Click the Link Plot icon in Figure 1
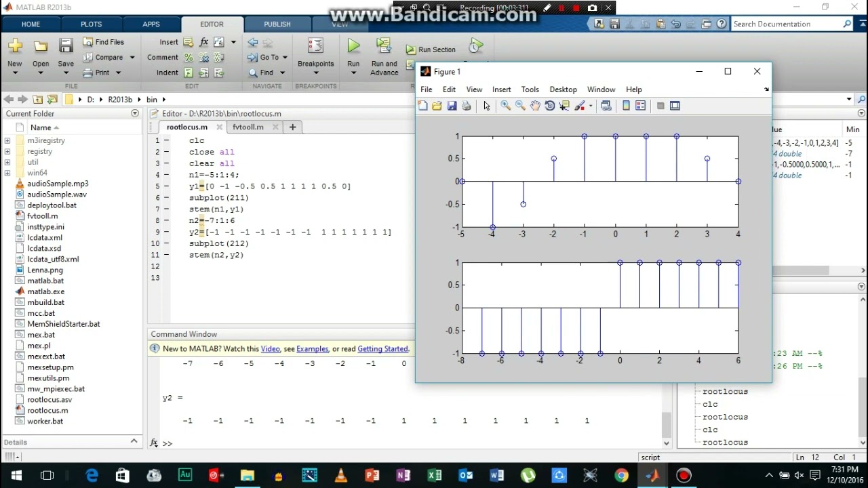The height and width of the screenshot is (488, 868). (606, 106)
